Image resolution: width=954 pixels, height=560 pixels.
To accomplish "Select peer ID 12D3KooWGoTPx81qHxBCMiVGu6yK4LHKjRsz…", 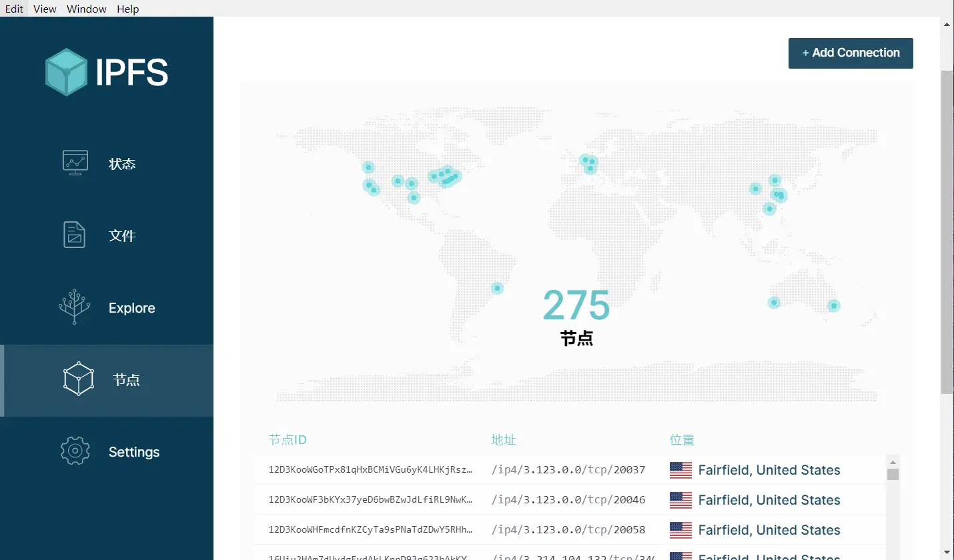I will pyautogui.click(x=371, y=470).
